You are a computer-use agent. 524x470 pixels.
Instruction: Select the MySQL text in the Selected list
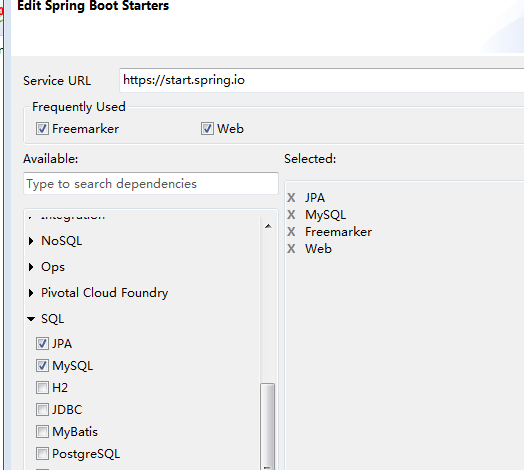[325, 215]
